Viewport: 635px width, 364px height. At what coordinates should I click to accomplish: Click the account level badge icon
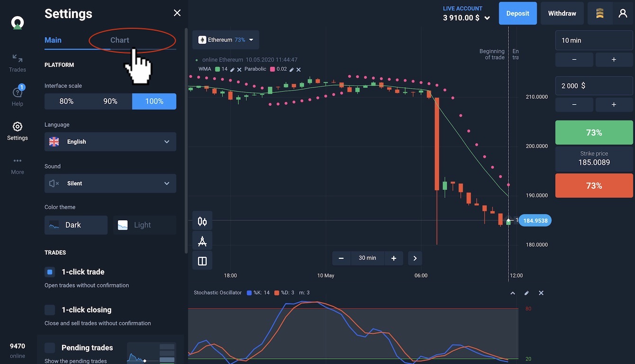[599, 13]
